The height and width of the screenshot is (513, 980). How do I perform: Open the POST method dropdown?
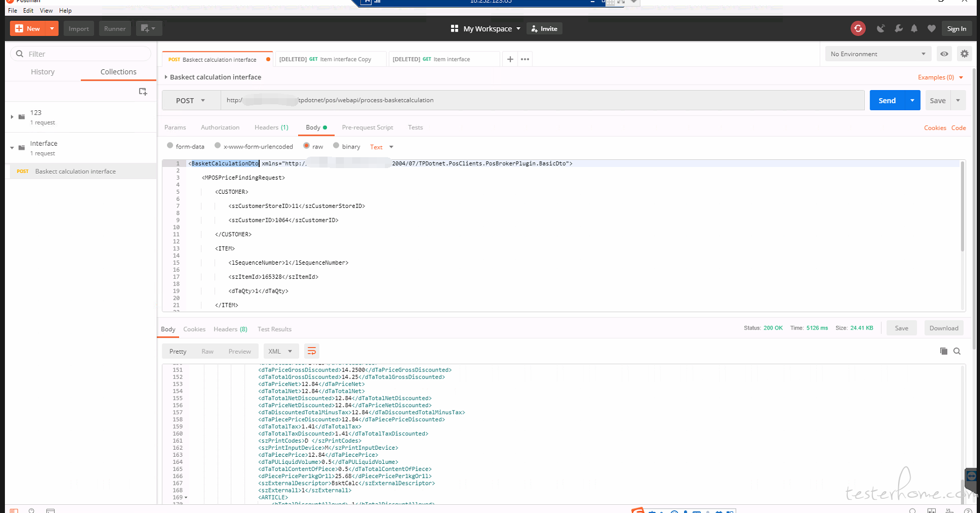click(x=191, y=100)
